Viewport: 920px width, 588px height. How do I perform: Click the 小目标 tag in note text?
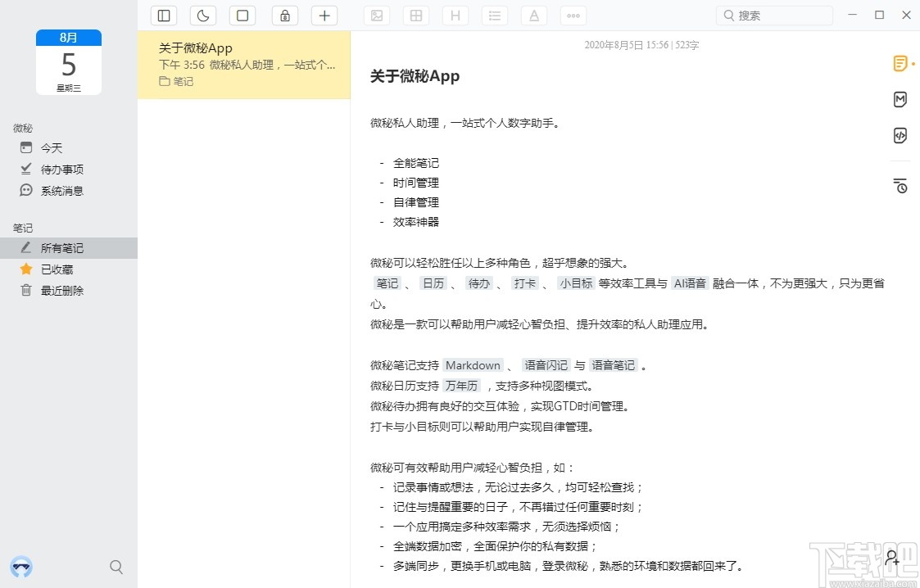576,283
